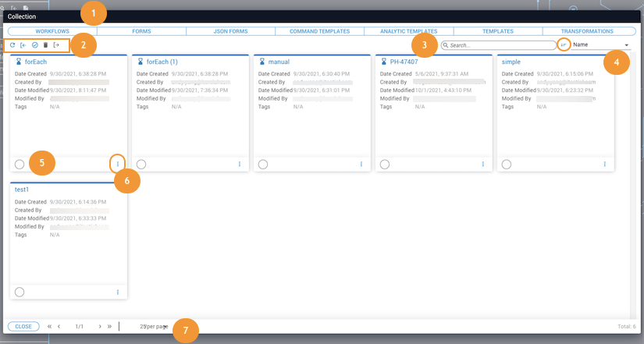This screenshot has width=644, height=344.
Task: Toggle the sort direction icon beside Name
Action: point(564,44)
